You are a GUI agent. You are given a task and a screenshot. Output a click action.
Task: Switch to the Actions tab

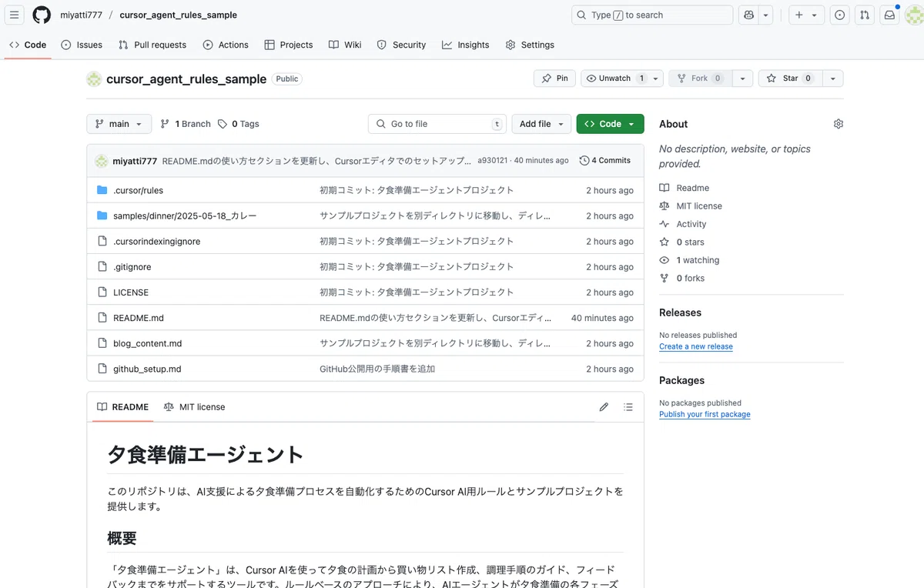click(x=226, y=45)
